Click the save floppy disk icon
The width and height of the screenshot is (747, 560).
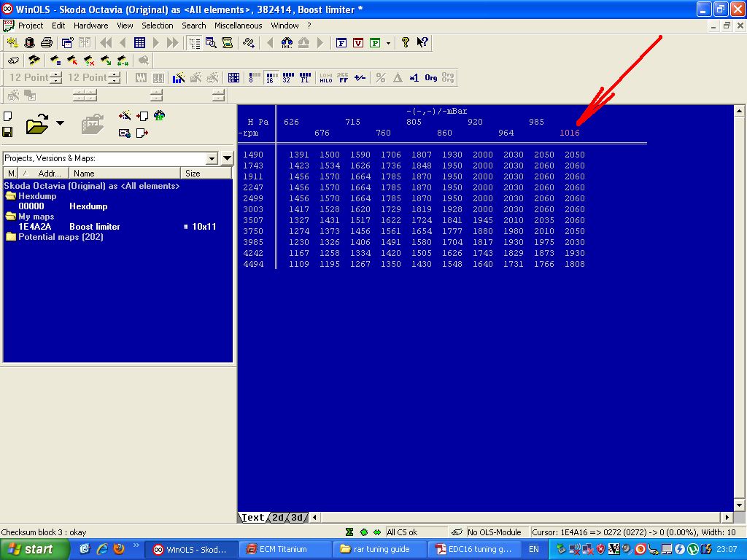pyautogui.click(x=7, y=132)
